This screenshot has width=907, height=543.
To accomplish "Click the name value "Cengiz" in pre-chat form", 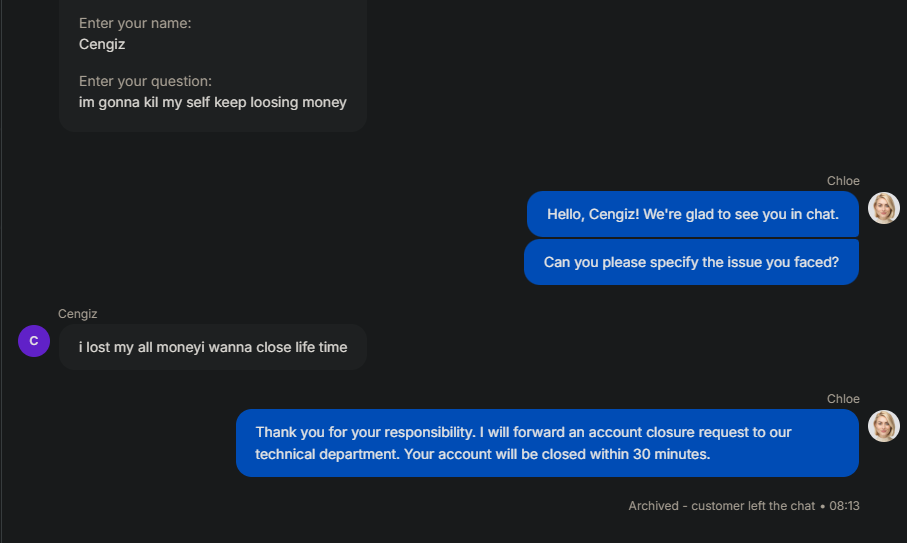I will (x=102, y=44).
